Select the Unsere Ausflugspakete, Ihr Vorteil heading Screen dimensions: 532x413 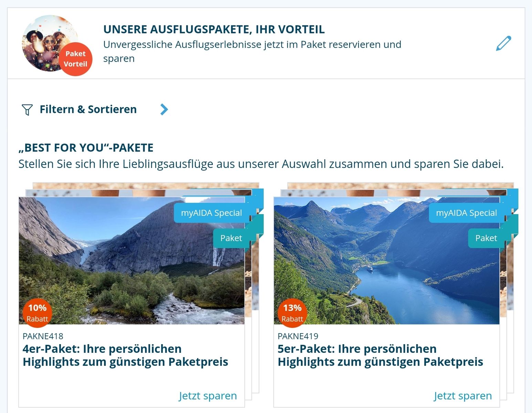point(214,29)
